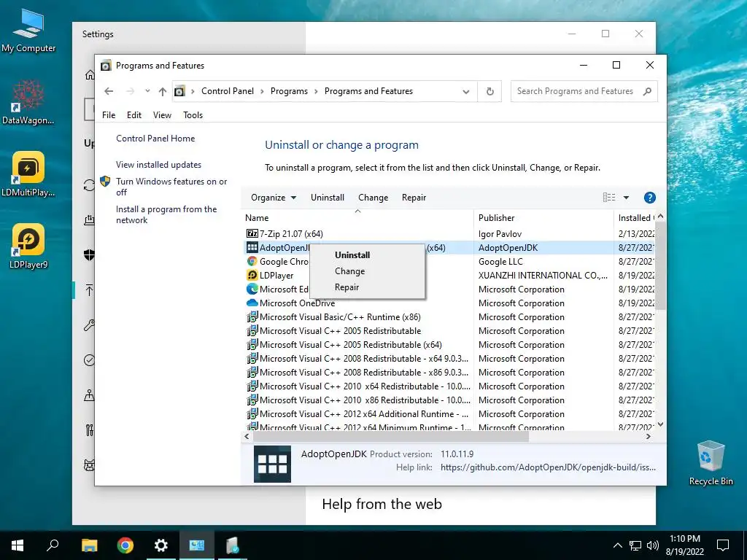Click the Visual Basic/C++ Runtime (x86) installer icon
747x560 pixels.
[252, 316]
